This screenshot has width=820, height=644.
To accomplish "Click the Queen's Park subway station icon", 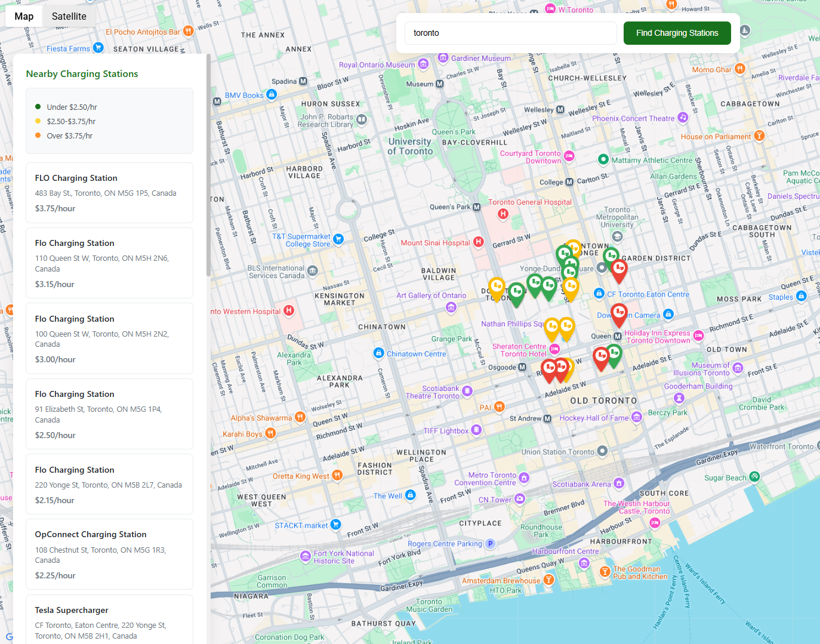I will tap(477, 207).
